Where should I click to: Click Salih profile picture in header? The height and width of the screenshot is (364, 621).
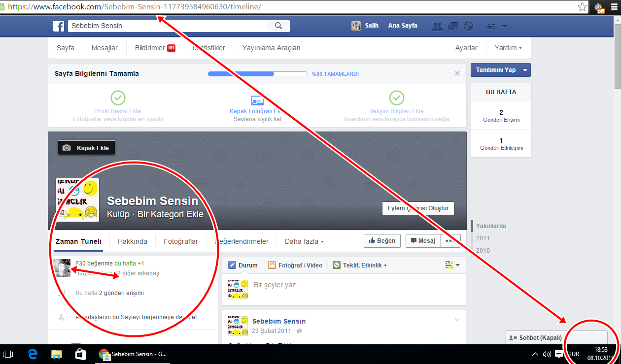click(x=356, y=26)
